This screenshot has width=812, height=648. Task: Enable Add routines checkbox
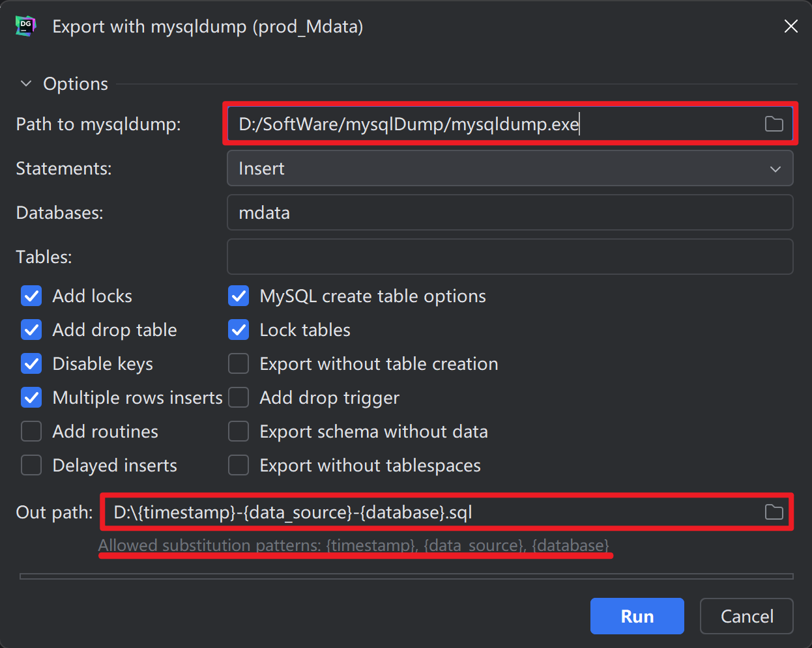click(x=31, y=432)
